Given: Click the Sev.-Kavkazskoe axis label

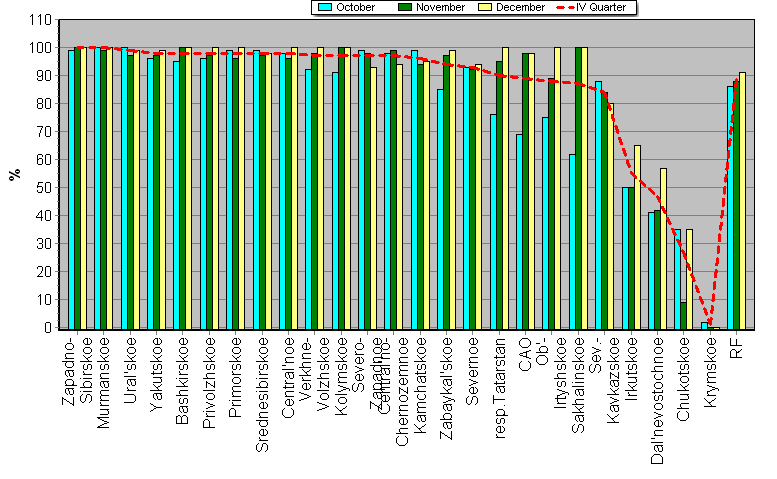Looking at the screenshot, I should pos(605,380).
